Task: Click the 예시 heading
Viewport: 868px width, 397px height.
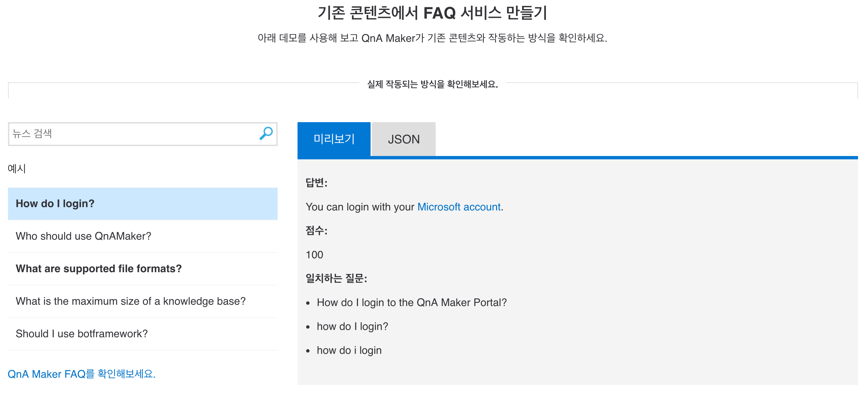Action: tap(17, 168)
